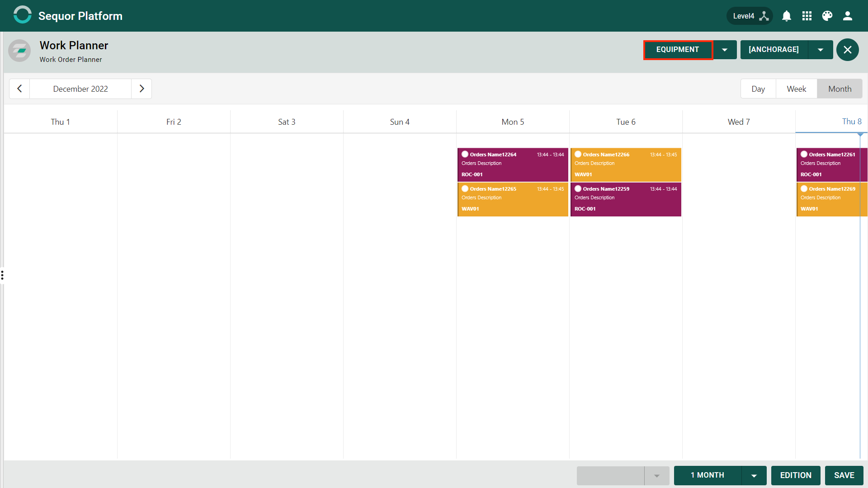Screen dimensions: 868x488
Task: Toggle the circle on Orders Name12261
Action: pyautogui.click(x=804, y=154)
